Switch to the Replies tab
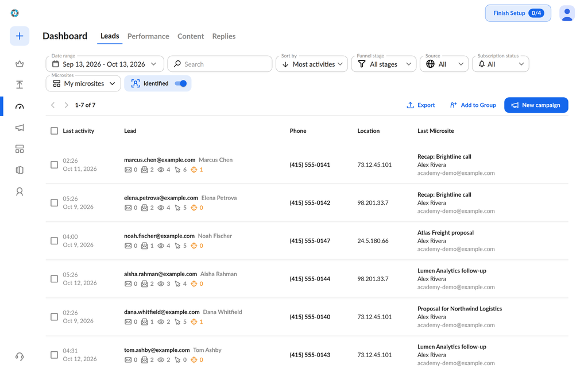Screen dimensions: 588x368 [x=224, y=36]
